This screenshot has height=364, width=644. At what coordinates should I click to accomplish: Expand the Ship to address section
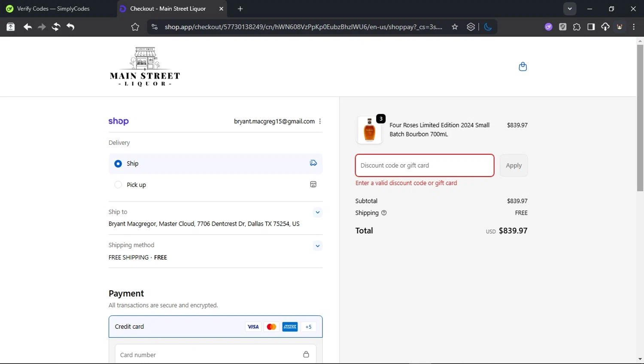coord(317,212)
